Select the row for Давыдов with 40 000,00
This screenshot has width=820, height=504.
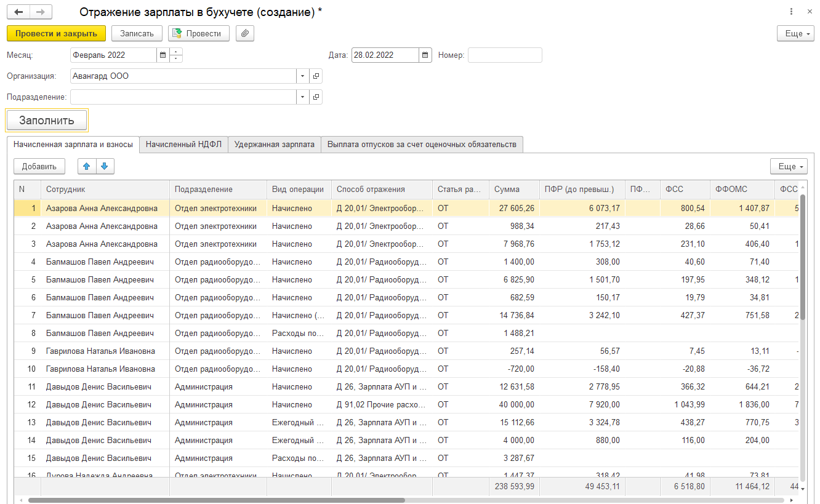click(x=98, y=405)
